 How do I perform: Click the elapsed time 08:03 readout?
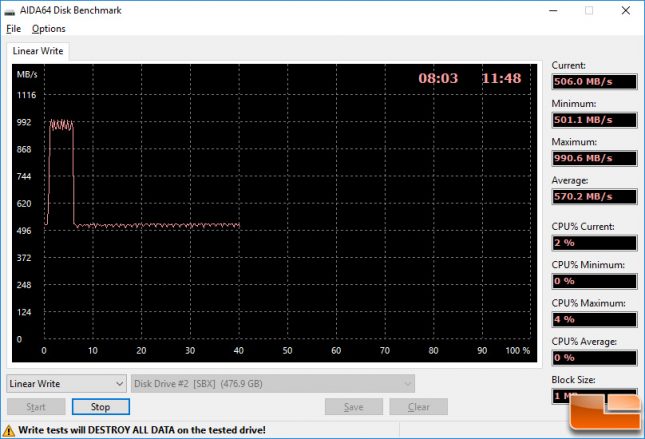click(438, 78)
